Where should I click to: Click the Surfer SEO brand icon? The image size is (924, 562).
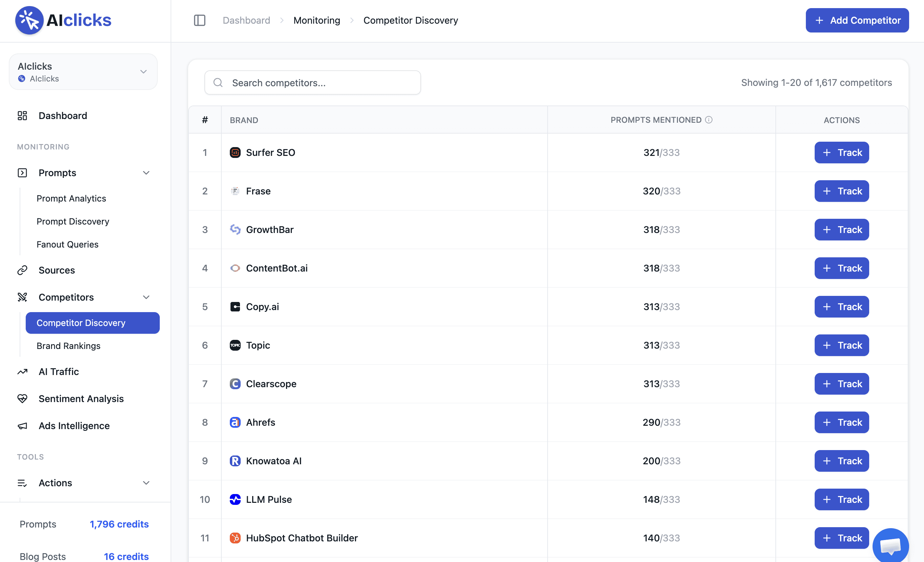click(x=235, y=153)
